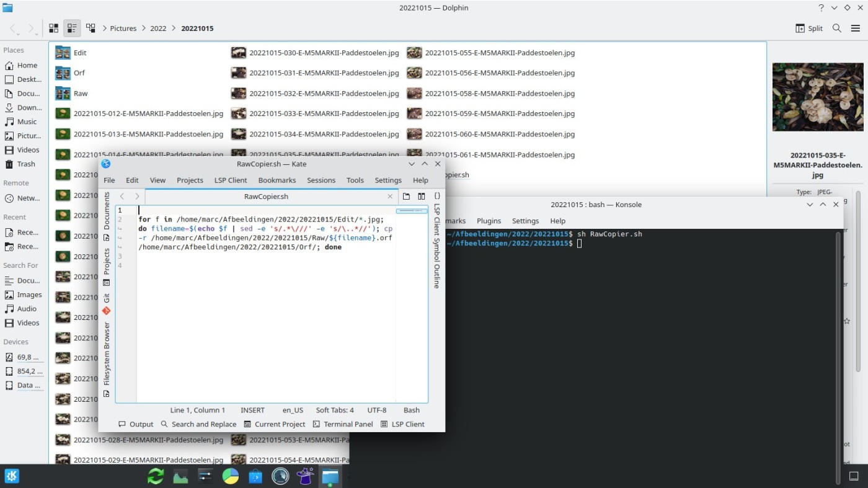The image size is (868, 488).
Task: Open Trash in Places panel
Action: [x=23, y=164]
